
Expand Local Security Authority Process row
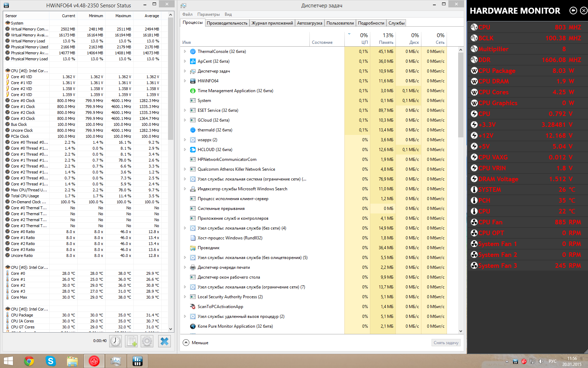(x=185, y=297)
